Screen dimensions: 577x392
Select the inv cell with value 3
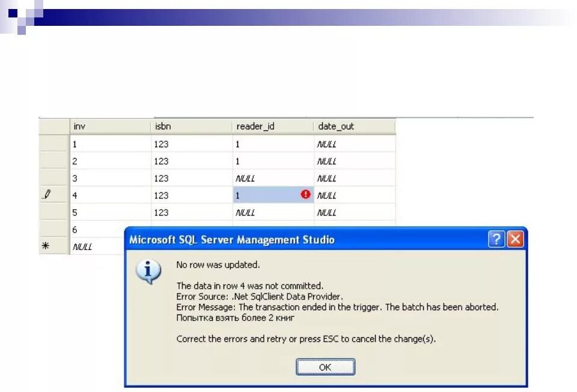pyautogui.click(x=111, y=178)
